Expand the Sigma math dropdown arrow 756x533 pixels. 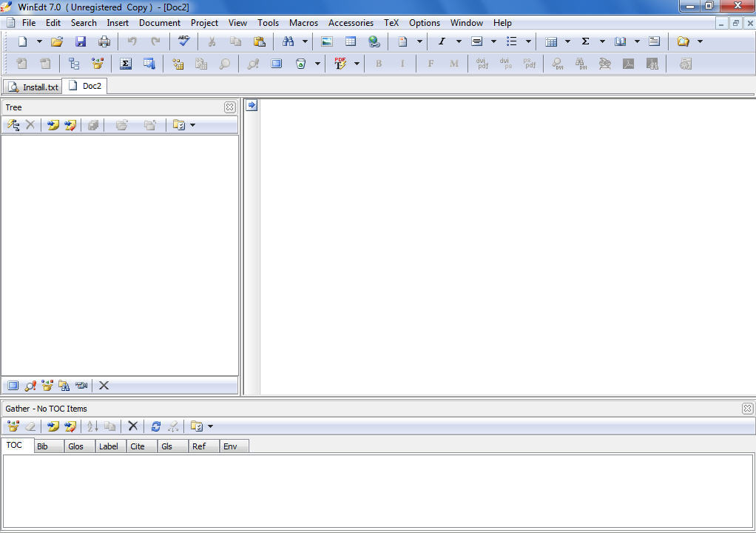(x=602, y=41)
